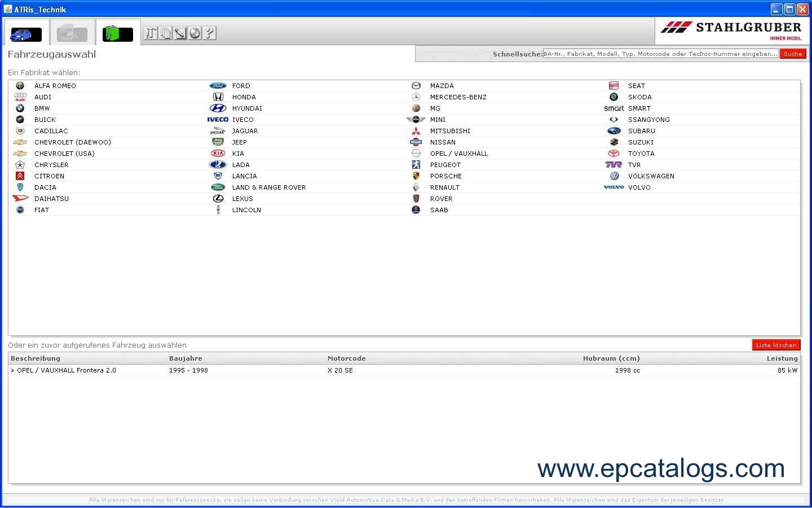Viewport: 812px width, 508px height.
Task: Select the NISSAN make
Action: pos(443,142)
